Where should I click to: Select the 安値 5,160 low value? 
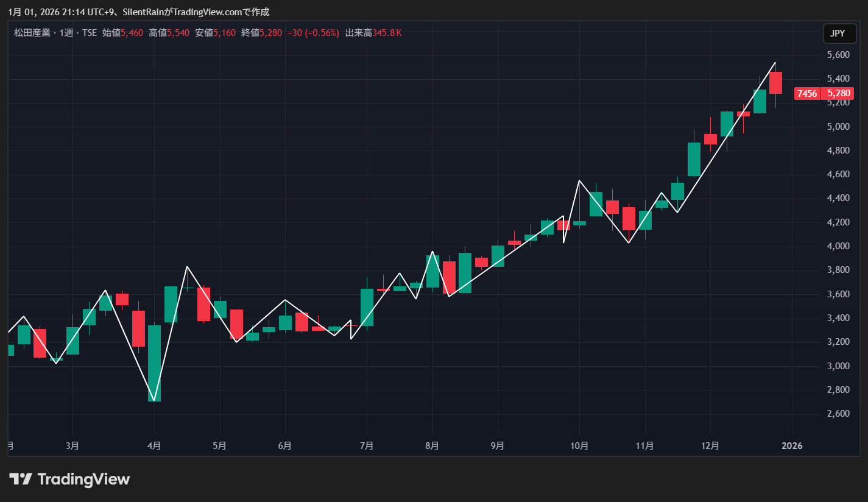point(216,33)
